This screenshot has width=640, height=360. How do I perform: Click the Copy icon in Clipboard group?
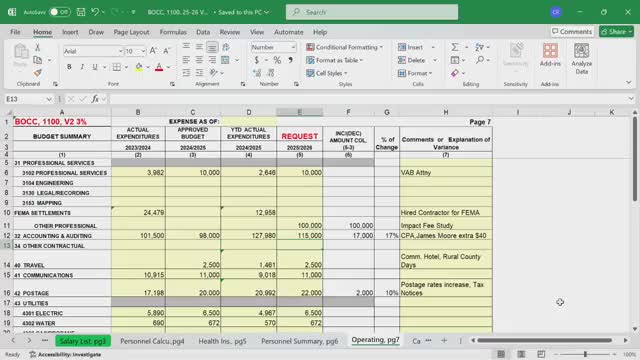(x=38, y=60)
